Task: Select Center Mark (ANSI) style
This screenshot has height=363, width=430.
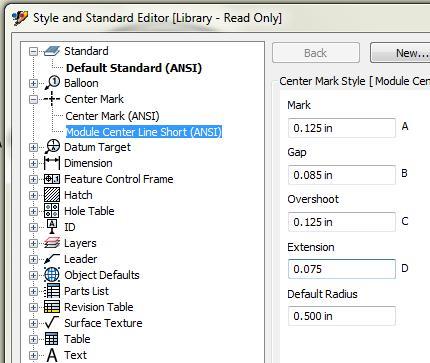Action: 112,116
